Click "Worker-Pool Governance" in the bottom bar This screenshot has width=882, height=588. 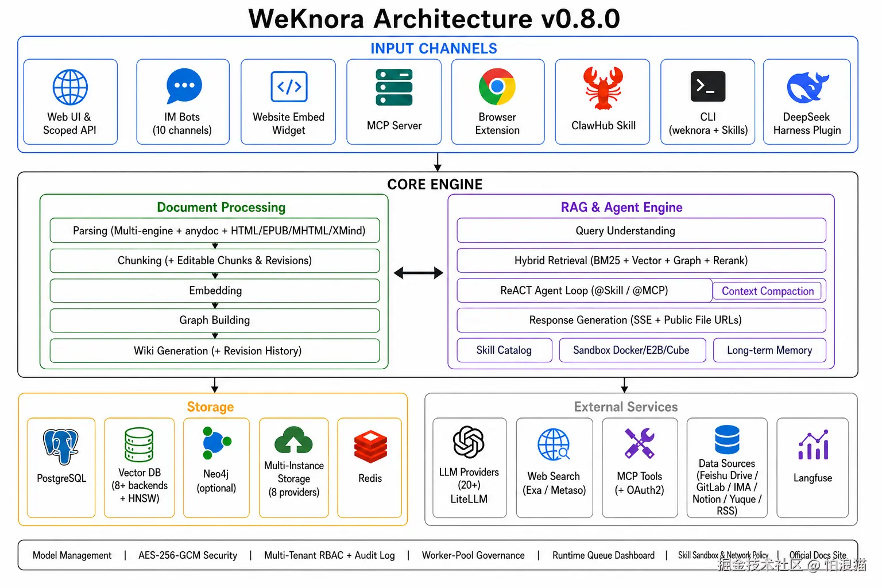[x=473, y=555]
